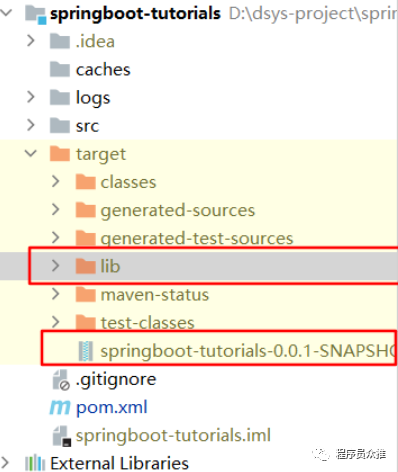Select the springboot-tutorials-0.0.1-SNAPSHOT jar file name
The height and width of the screenshot is (472, 398).
tap(248, 351)
